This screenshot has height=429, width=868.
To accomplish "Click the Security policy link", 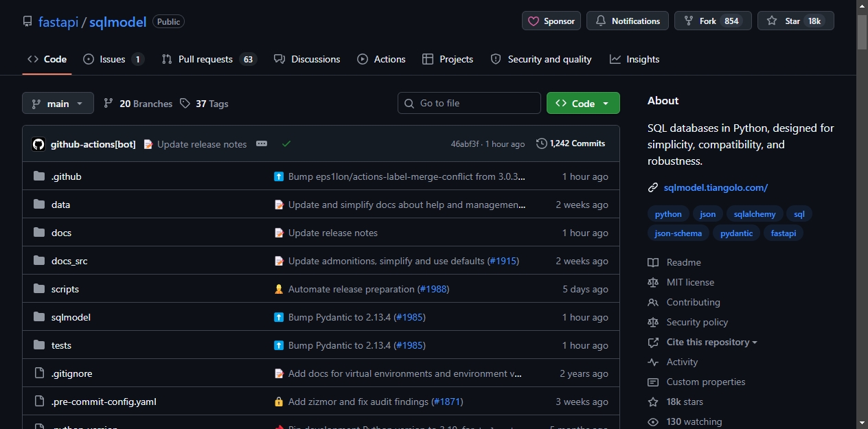I will tap(697, 322).
